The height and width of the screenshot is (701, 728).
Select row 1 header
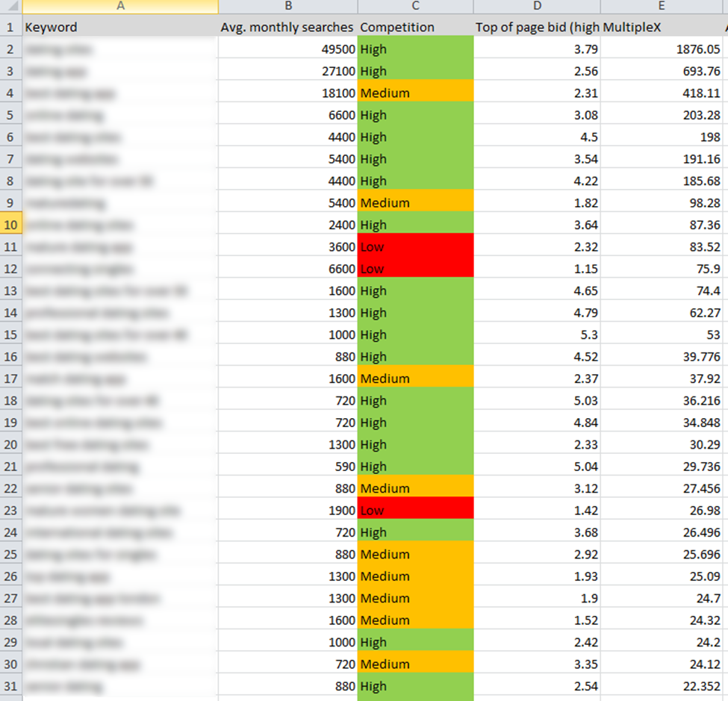(x=10, y=28)
